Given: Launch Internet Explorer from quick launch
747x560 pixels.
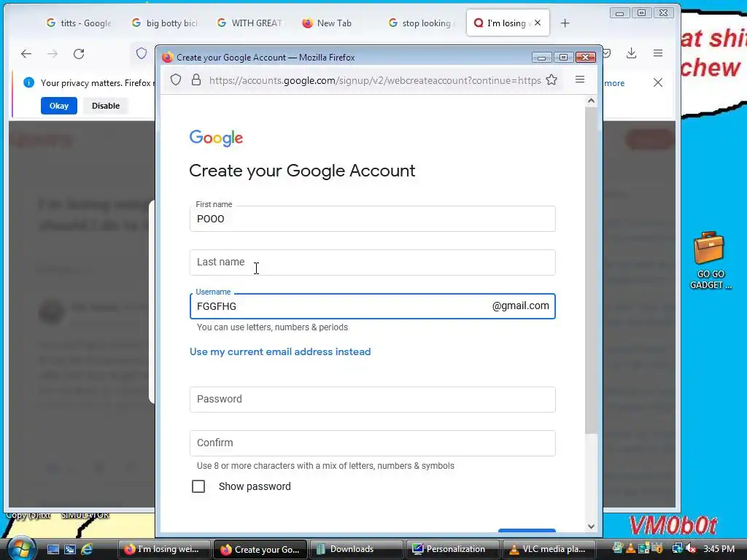Looking at the screenshot, I should click(87, 549).
